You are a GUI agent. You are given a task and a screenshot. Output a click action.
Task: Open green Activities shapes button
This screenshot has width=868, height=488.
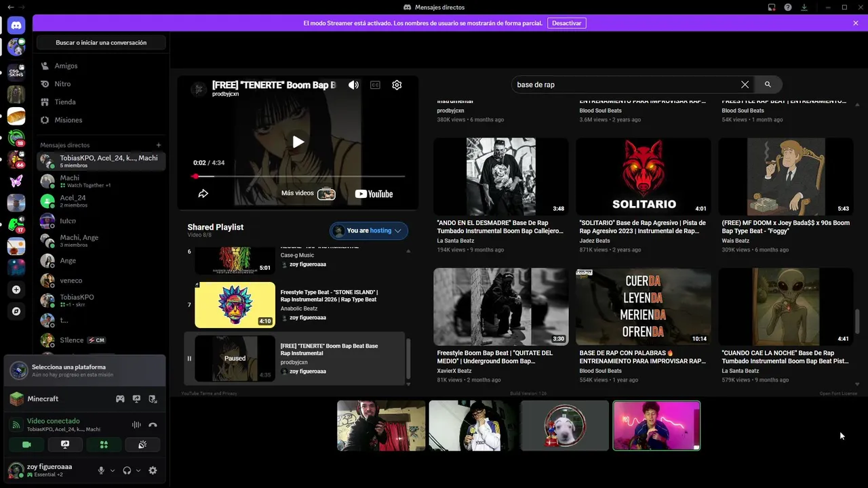pos(104,445)
